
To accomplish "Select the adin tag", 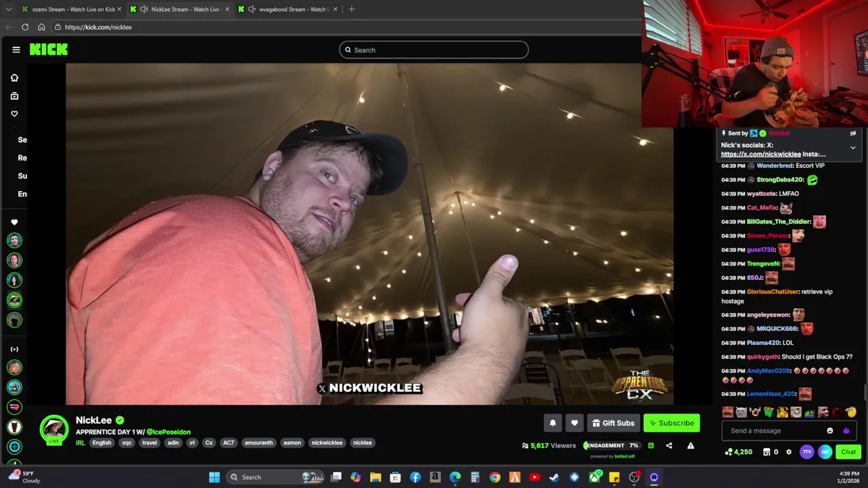I will [x=174, y=443].
